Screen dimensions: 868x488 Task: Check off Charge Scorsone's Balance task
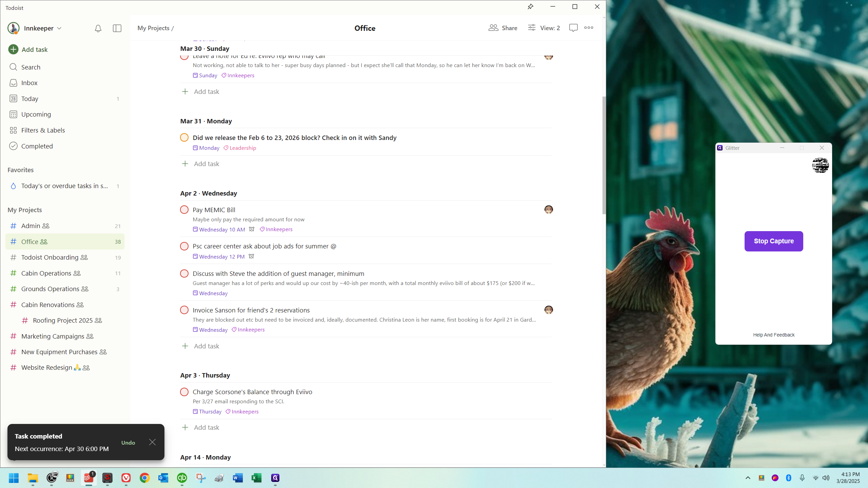click(184, 392)
